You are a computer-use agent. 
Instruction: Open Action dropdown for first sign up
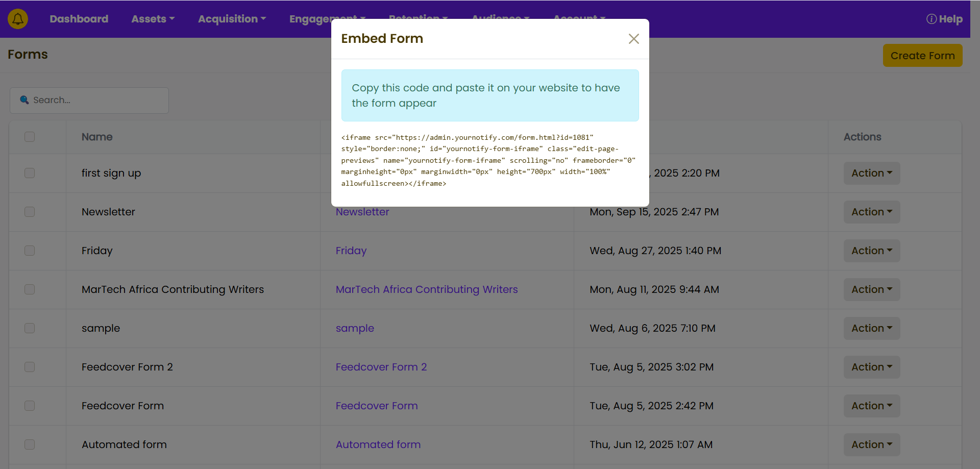[x=871, y=173]
